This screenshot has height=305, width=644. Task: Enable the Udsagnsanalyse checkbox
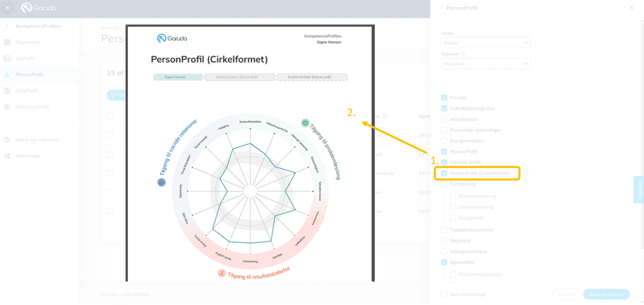tap(444, 251)
